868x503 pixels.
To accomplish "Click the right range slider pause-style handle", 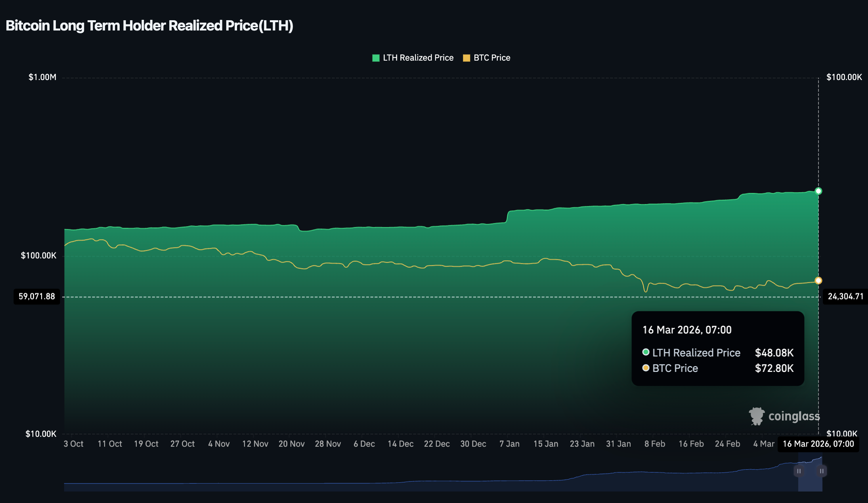I will [x=822, y=471].
